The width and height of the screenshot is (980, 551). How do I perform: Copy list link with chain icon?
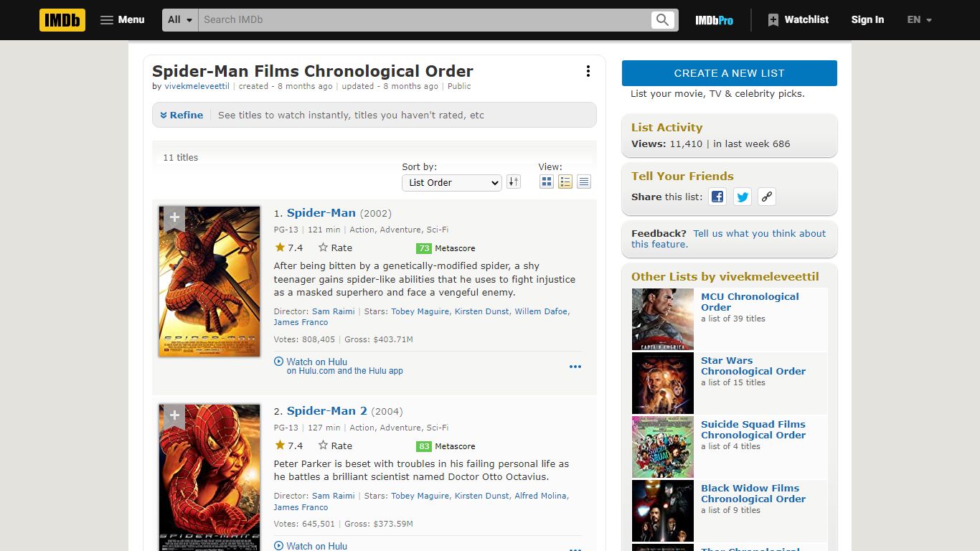coord(767,197)
